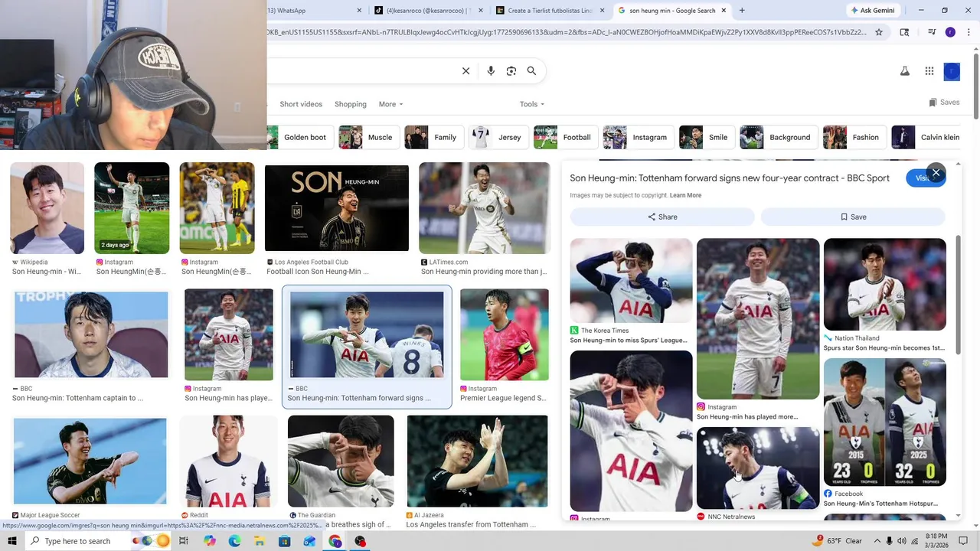The width and height of the screenshot is (980, 551).
Task: Open File Explorer from the taskbar
Action: click(260, 541)
